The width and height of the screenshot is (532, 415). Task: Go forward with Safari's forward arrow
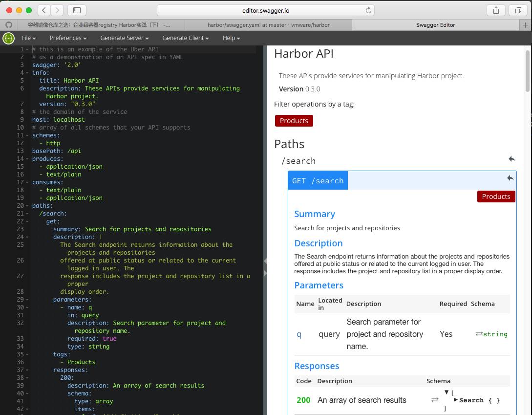[x=57, y=10]
